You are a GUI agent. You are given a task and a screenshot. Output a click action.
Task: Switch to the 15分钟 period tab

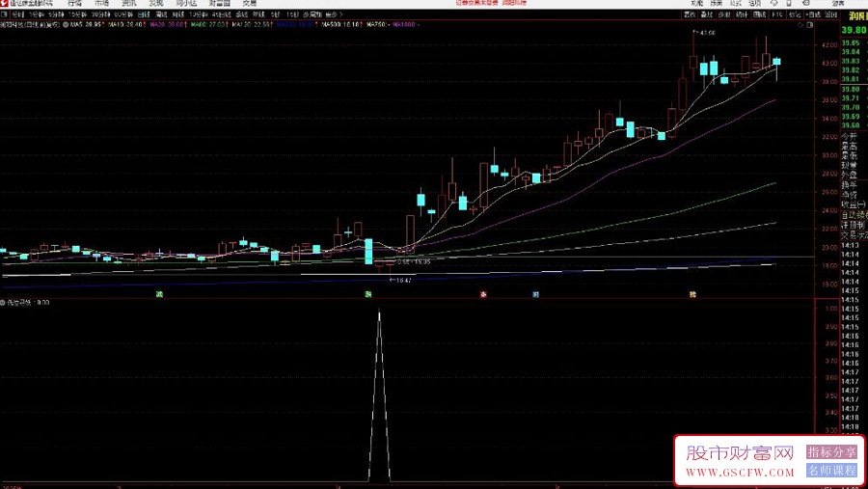tap(77, 14)
